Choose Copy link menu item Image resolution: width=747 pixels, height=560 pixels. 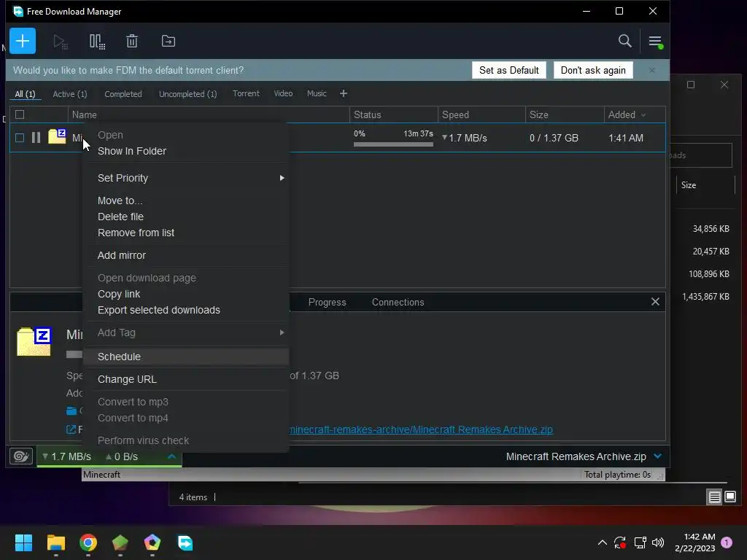coord(119,295)
